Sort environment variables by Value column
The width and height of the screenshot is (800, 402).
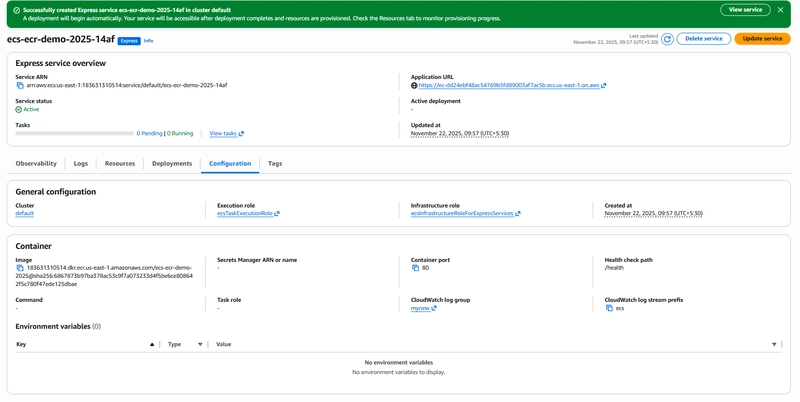[x=774, y=344]
